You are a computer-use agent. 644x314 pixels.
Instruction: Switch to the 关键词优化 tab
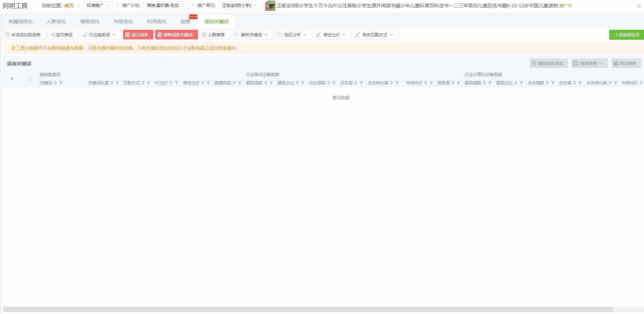pyautogui.click(x=20, y=21)
